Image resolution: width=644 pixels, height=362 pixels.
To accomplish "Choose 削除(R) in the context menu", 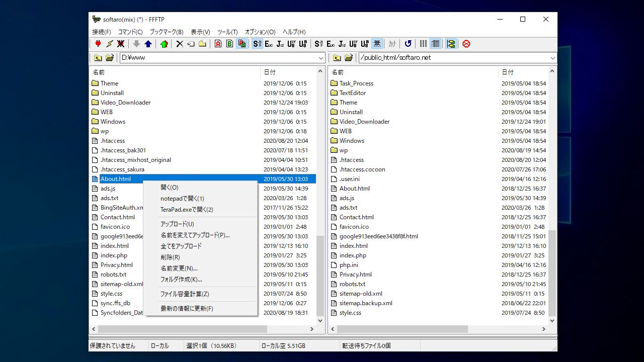I will [x=200, y=257].
